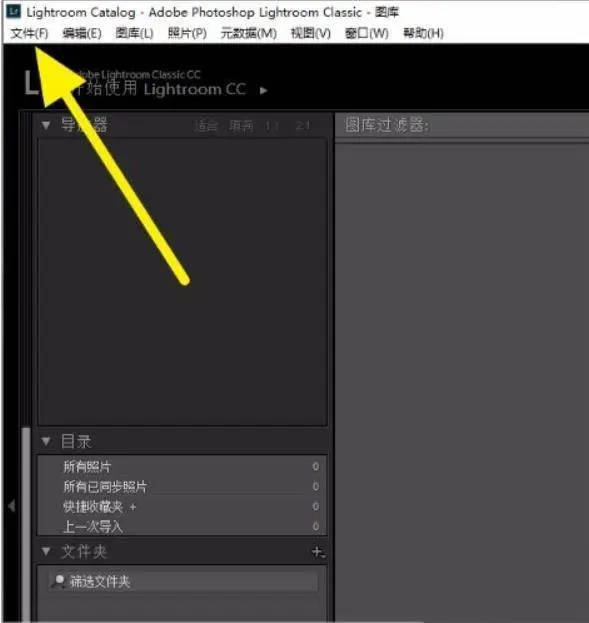This screenshot has width=589, height=623.
Task: Select 所有照片 in the catalog
Action: coord(182,466)
